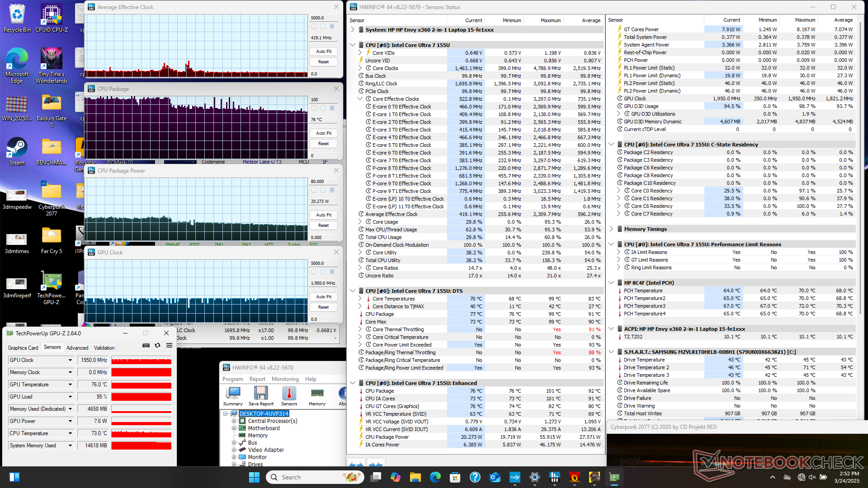Collapse the Core Effective Clocks sensor list
The width and height of the screenshot is (868, 488).
coord(360,99)
